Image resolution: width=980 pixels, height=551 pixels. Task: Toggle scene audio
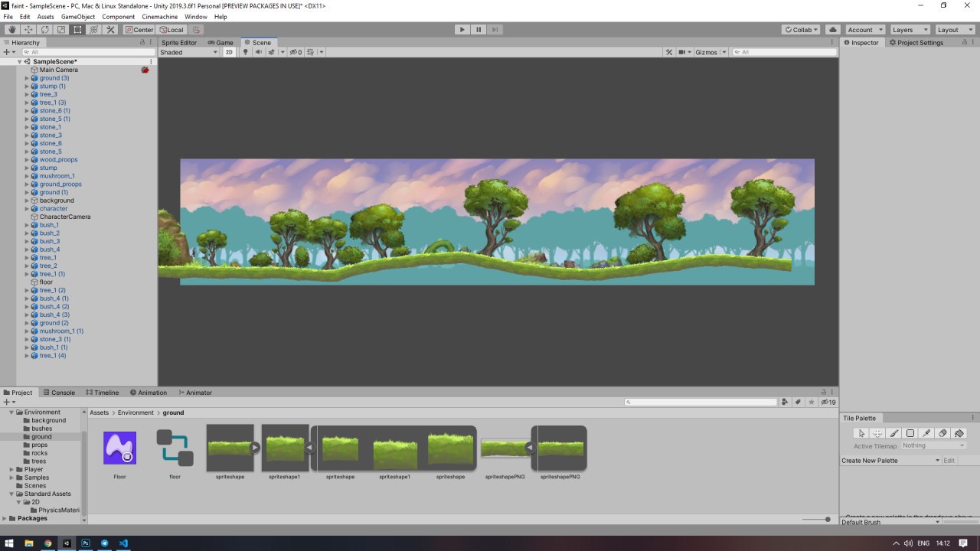coord(258,52)
